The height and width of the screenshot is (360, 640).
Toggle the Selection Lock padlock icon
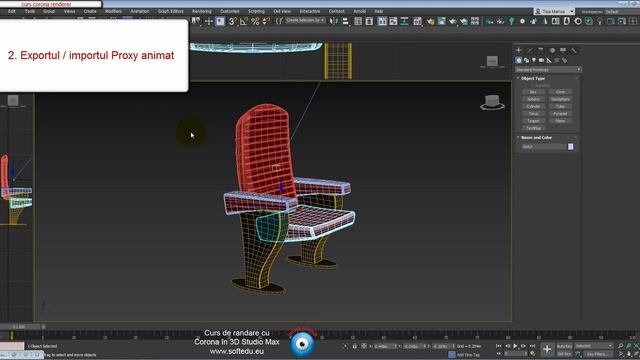pyautogui.click(x=354, y=346)
